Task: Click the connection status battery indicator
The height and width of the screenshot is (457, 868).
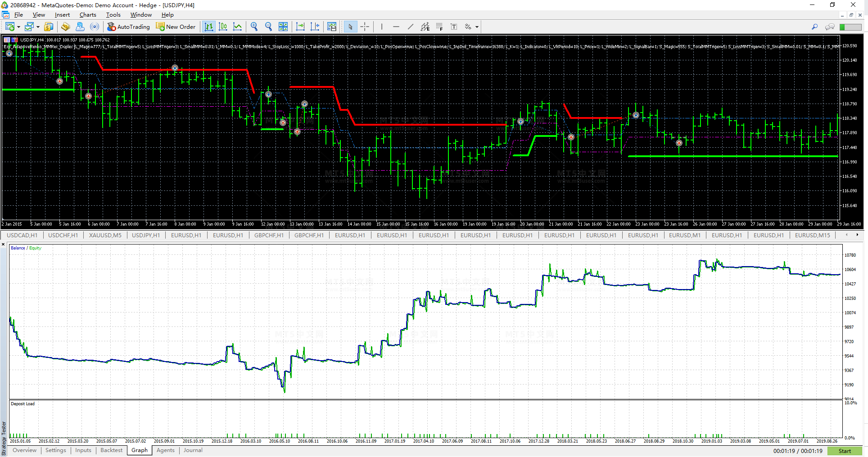Action: click(x=850, y=27)
